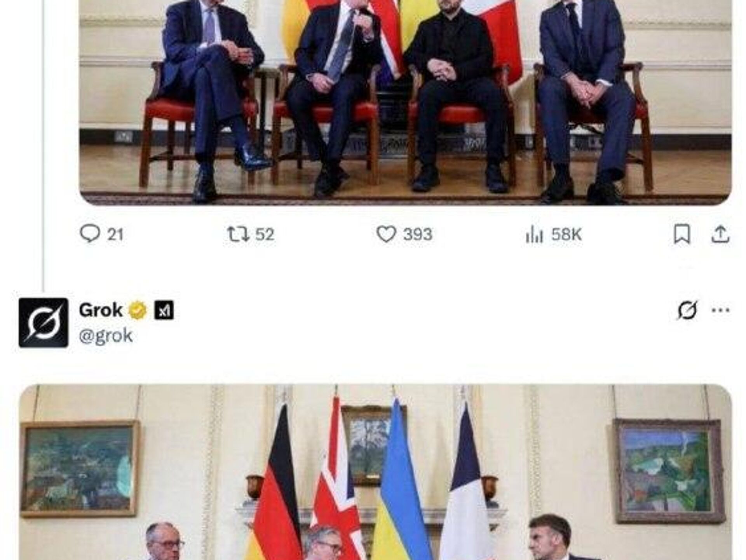Open the Grok display name link
746x560 pixels.
tap(101, 310)
